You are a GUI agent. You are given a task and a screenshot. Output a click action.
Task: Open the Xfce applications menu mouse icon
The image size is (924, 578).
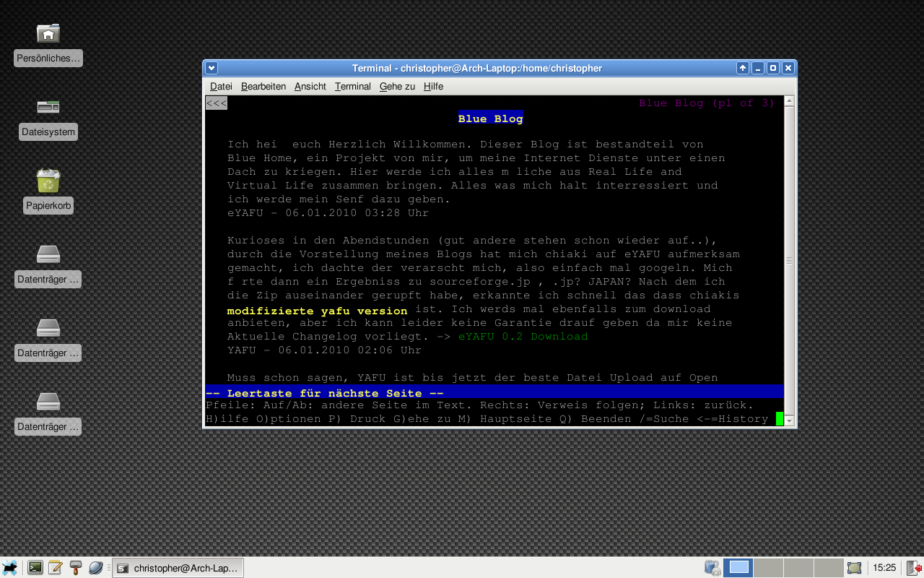tap(10, 568)
